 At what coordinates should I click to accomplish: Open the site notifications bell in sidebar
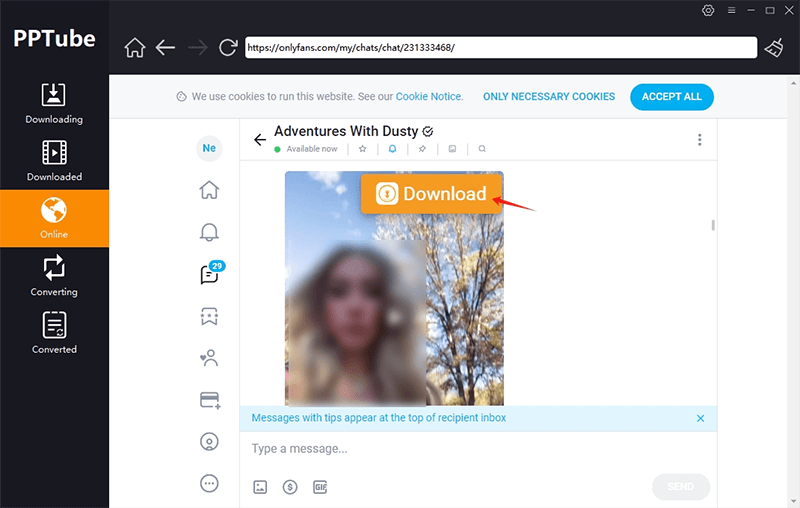(x=209, y=232)
